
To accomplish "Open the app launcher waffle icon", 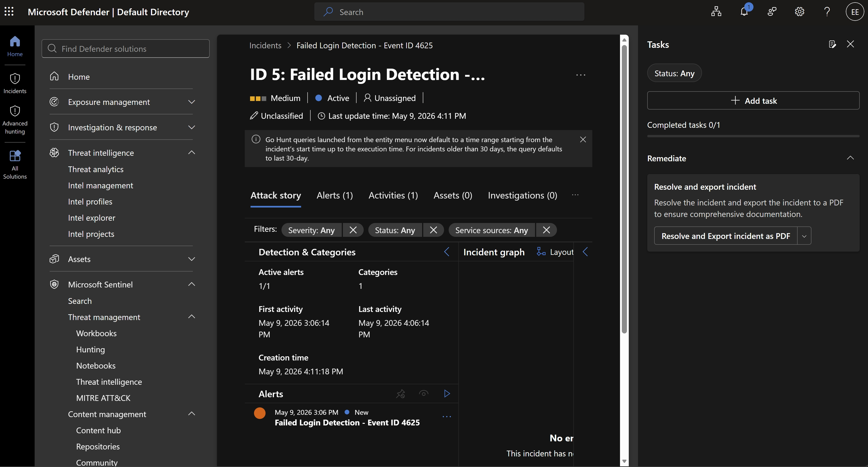I will pyautogui.click(x=9, y=12).
